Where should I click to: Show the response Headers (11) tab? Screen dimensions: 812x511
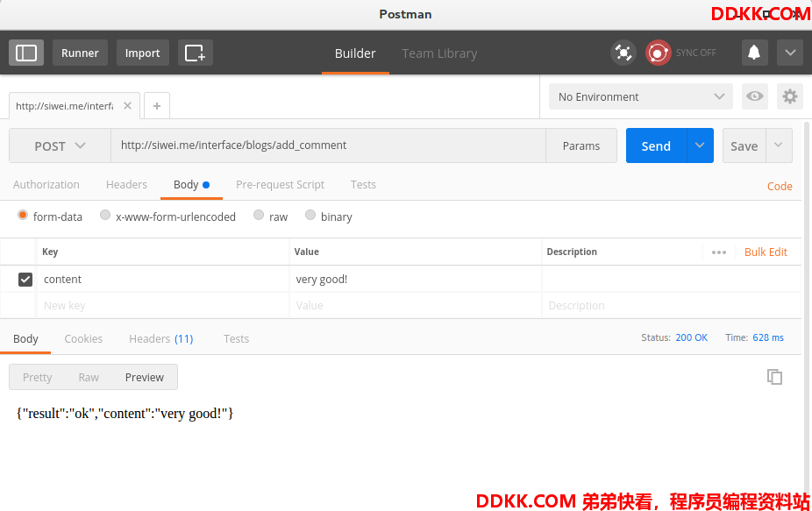pos(161,339)
